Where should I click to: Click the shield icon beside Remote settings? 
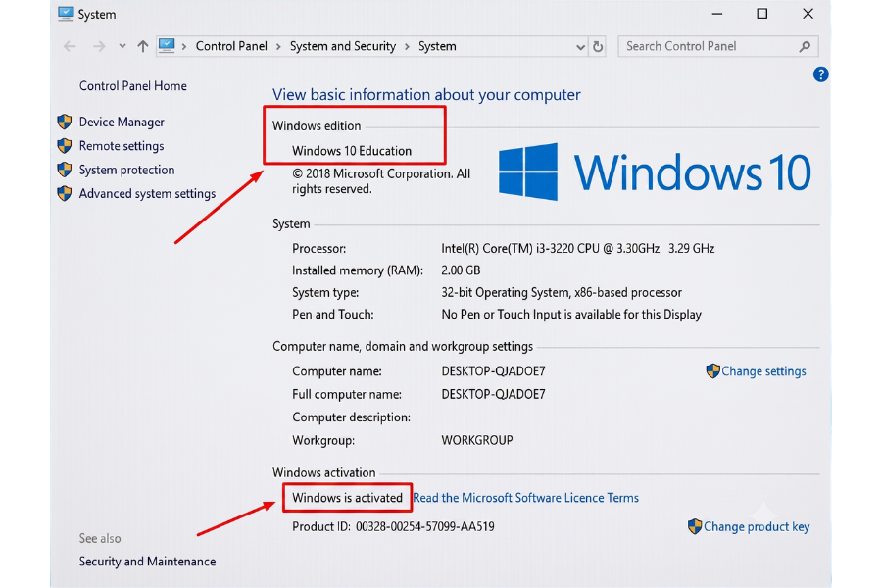[x=65, y=146]
